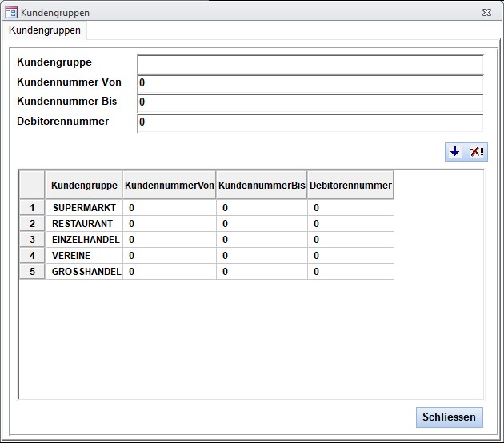Close the Kundengruppen window
The height and width of the screenshot is (443, 504).
tap(449, 417)
